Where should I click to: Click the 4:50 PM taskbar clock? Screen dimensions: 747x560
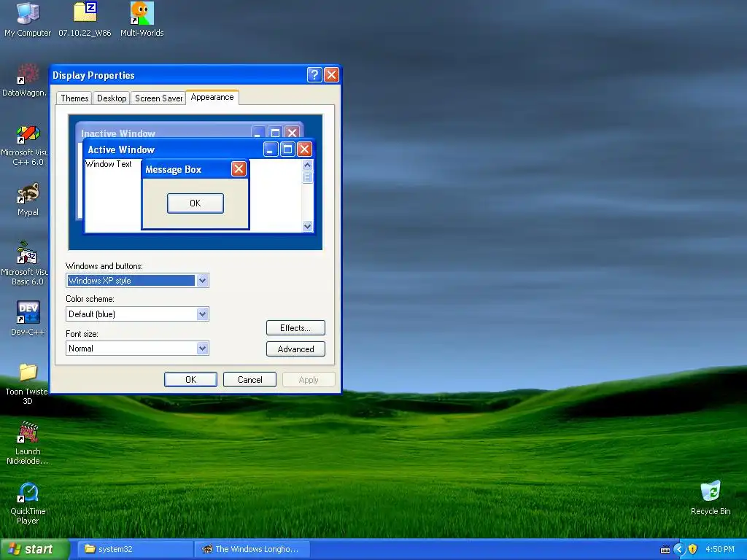click(720, 549)
